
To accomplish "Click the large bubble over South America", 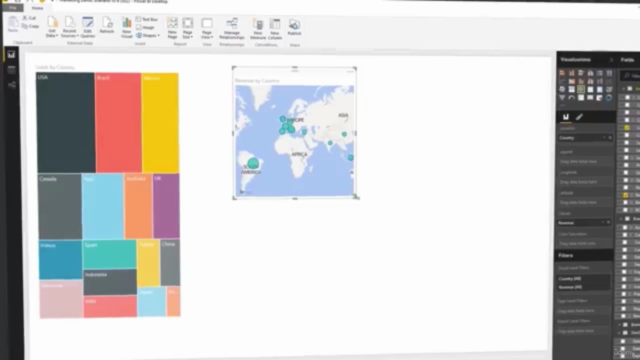I will click(253, 164).
